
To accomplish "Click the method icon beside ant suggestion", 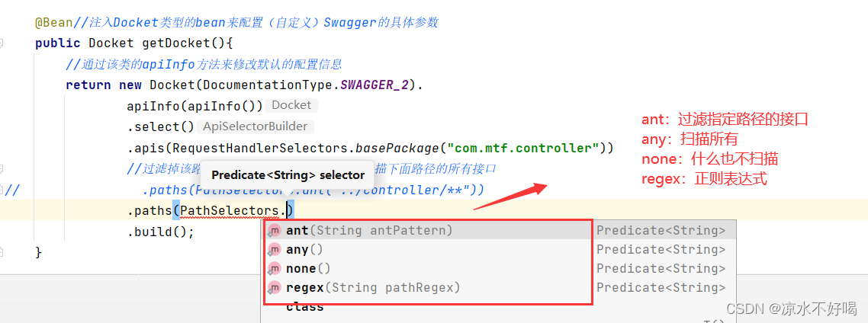I will (x=274, y=231).
